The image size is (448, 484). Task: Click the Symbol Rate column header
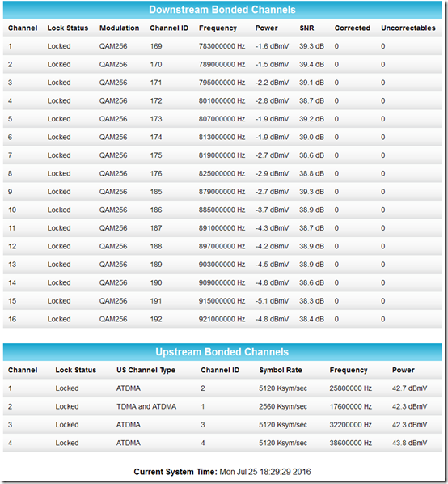pos(281,370)
